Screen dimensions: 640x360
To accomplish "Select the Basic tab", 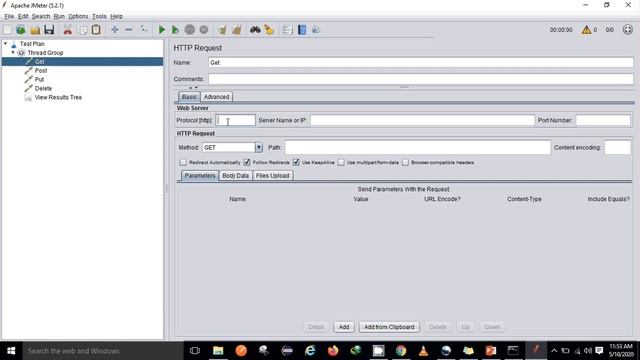I will pos(189,97).
